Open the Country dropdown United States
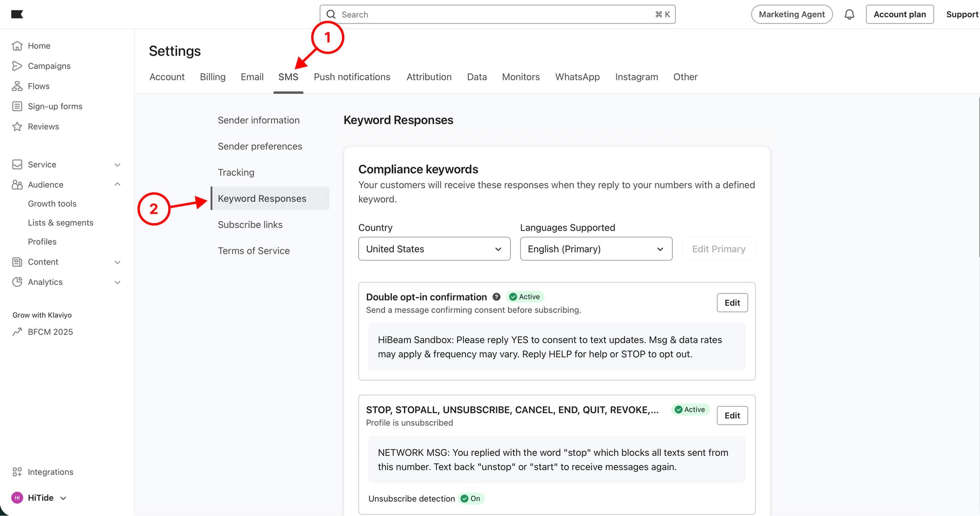 [434, 249]
